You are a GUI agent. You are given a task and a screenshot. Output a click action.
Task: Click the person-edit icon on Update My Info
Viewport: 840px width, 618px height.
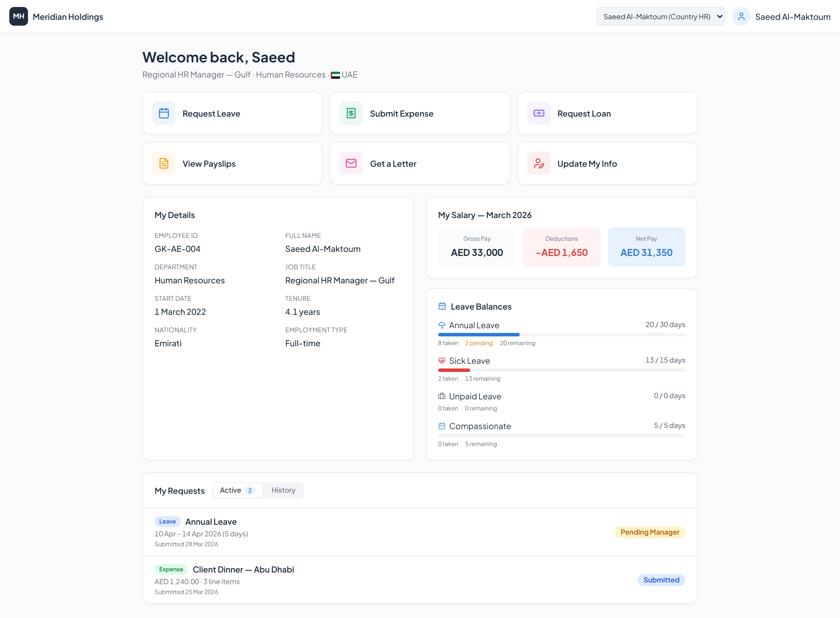pyautogui.click(x=539, y=164)
